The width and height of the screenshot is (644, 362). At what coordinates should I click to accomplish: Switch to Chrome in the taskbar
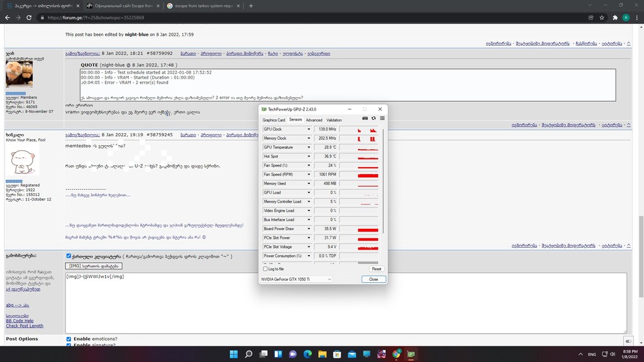396,354
